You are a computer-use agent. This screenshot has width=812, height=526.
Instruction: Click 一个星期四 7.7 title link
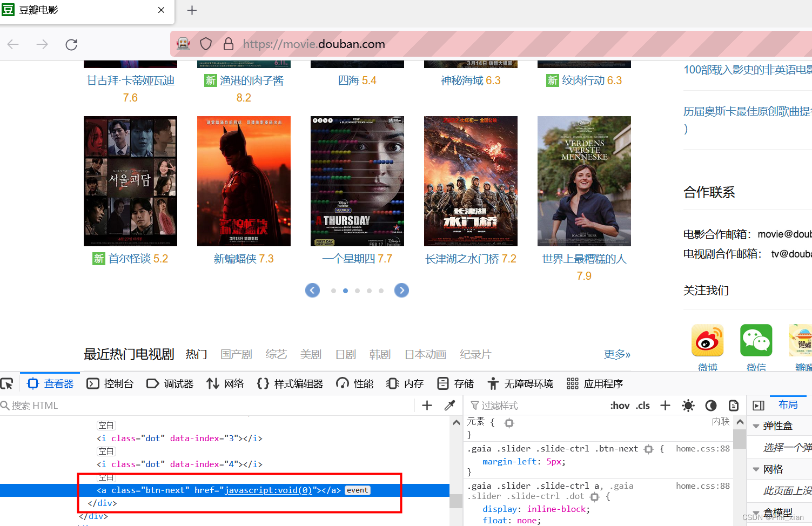(357, 259)
